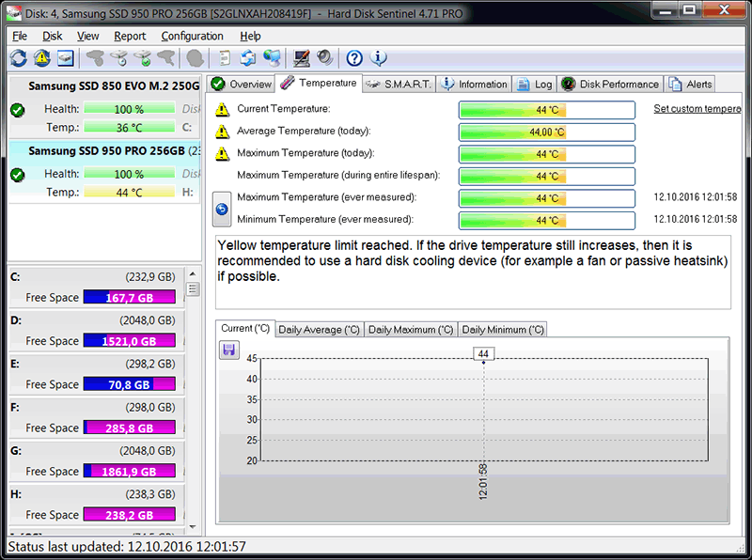Image resolution: width=752 pixels, height=560 pixels.
Task: Click the yellow warning refresh toolbar icon
Action: tap(42, 58)
